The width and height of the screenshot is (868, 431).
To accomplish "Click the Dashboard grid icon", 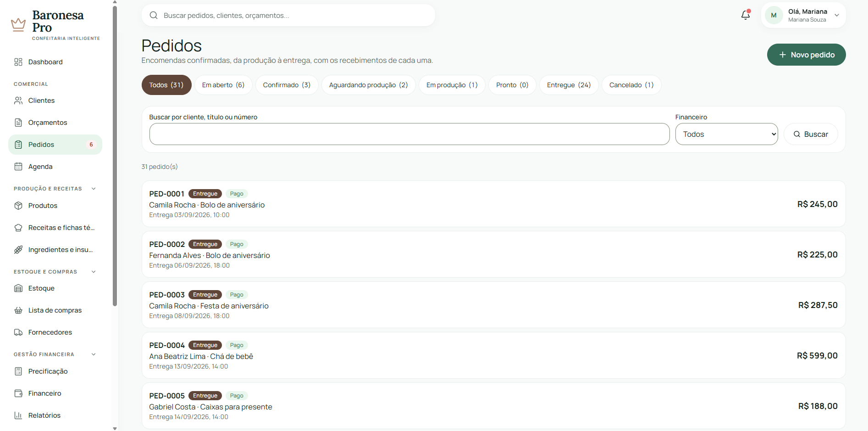I will coord(18,62).
